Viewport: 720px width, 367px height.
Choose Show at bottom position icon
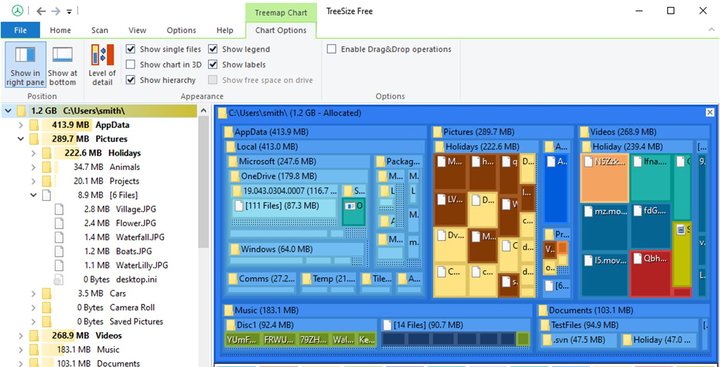tap(62, 55)
